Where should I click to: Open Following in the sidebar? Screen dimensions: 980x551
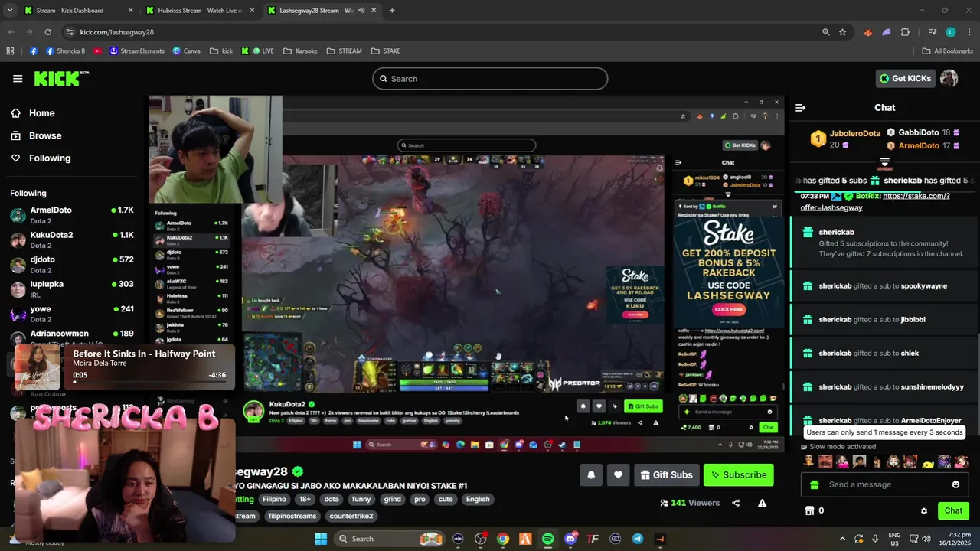(x=41, y=158)
